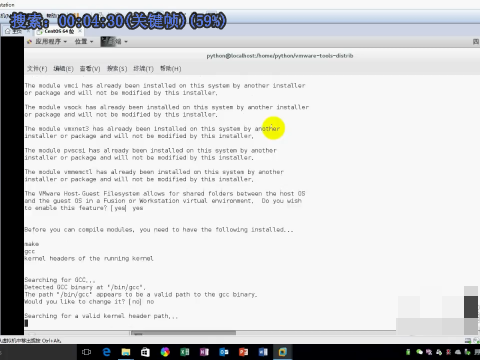Expand the 位置 places menu
This screenshot has width=480, height=360.
pyautogui.click(x=84, y=42)
